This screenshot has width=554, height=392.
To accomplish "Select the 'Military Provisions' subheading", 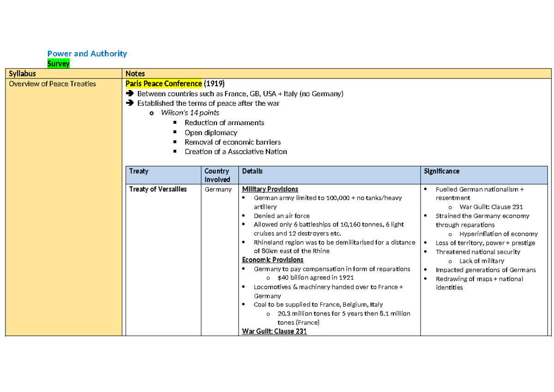I will 270,189.
